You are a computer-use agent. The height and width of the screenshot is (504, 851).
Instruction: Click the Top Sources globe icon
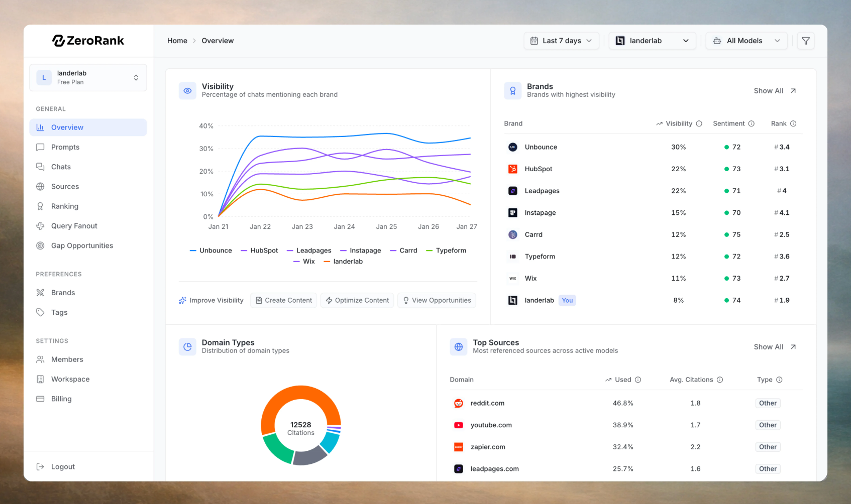[458, 347]
